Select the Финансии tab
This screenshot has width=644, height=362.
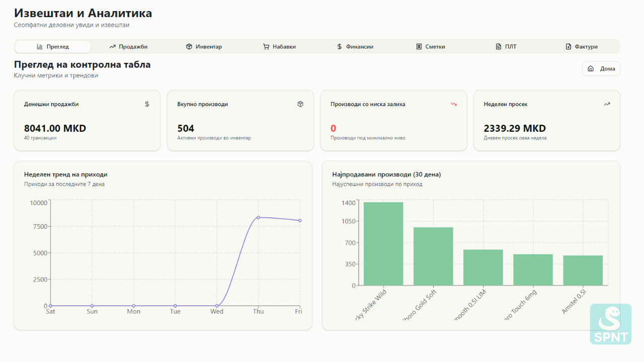tap(355, 47)
